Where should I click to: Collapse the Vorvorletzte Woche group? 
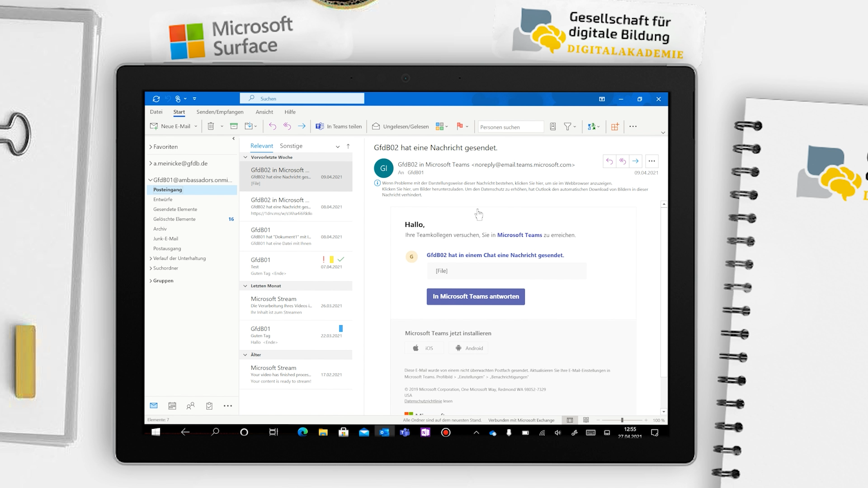coord(245,157)
